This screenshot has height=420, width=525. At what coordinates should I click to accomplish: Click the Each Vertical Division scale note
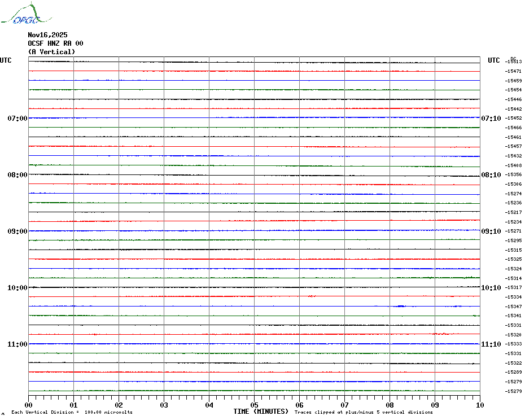[72, 413]
